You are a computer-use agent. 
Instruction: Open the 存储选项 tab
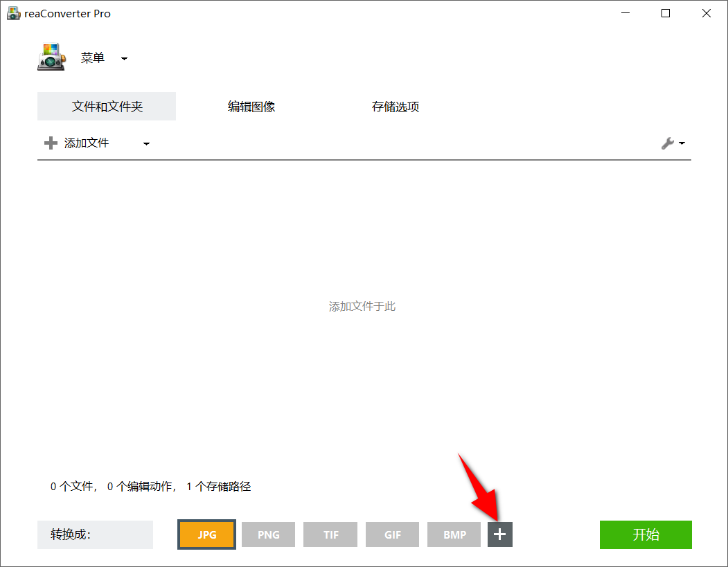click(396, 106)
